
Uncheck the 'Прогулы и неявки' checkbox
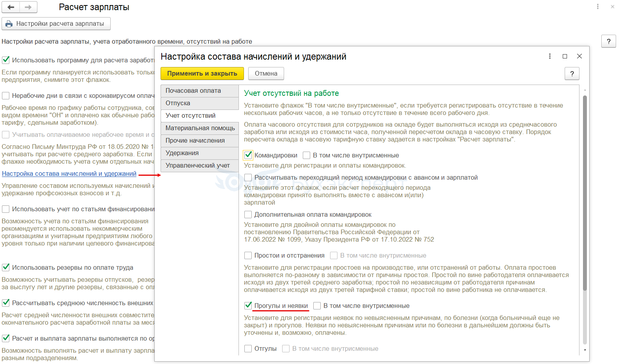pos(248,306)
